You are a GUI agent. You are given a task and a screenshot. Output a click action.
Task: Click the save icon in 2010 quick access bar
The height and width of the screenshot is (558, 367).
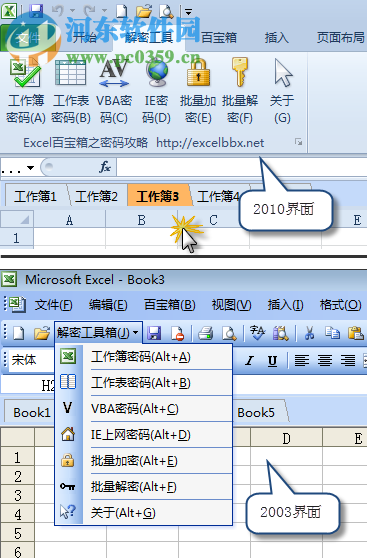coord(36,11)
